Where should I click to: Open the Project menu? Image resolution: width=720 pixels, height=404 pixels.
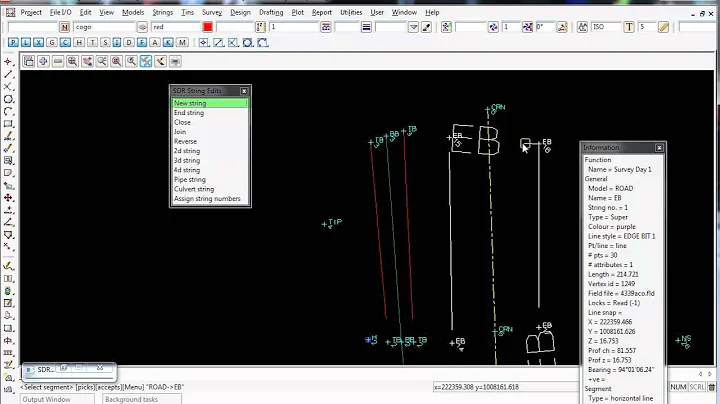(31, 12)
